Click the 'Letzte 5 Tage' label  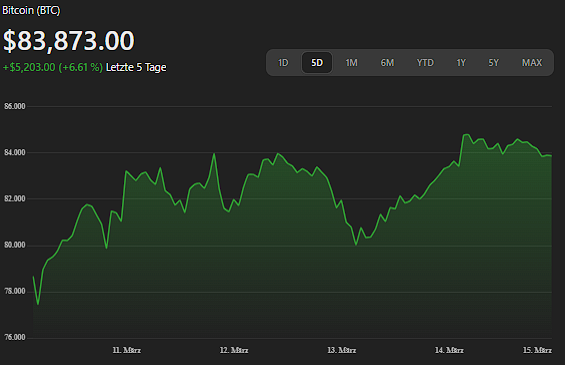(x=136, y=67)
